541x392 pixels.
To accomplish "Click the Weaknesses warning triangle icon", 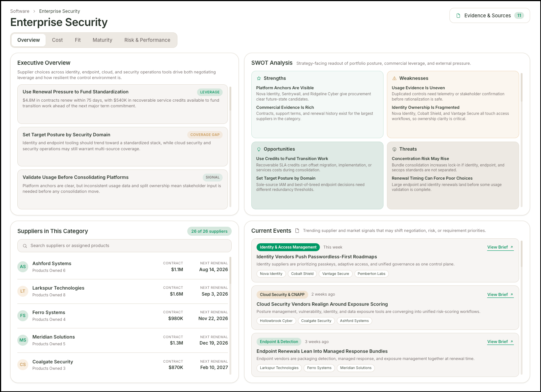I will pos(394,78).
